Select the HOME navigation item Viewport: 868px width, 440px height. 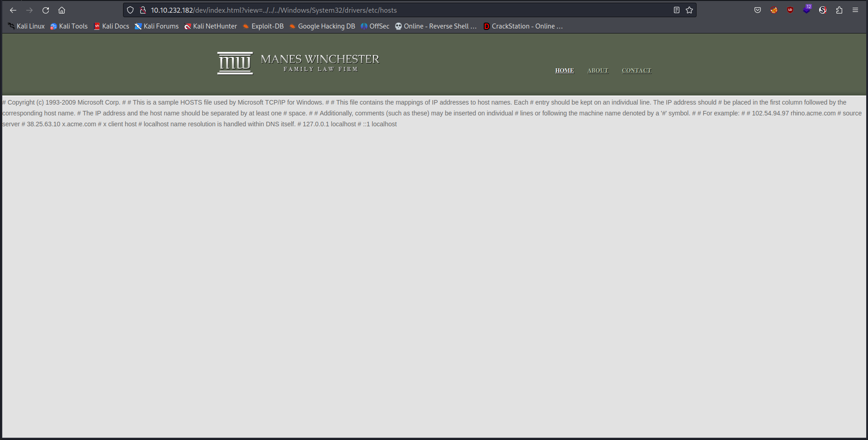click(564, 71)
